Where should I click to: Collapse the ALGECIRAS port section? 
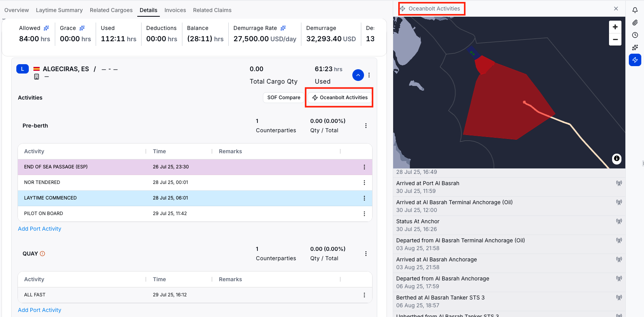[358, 75]
